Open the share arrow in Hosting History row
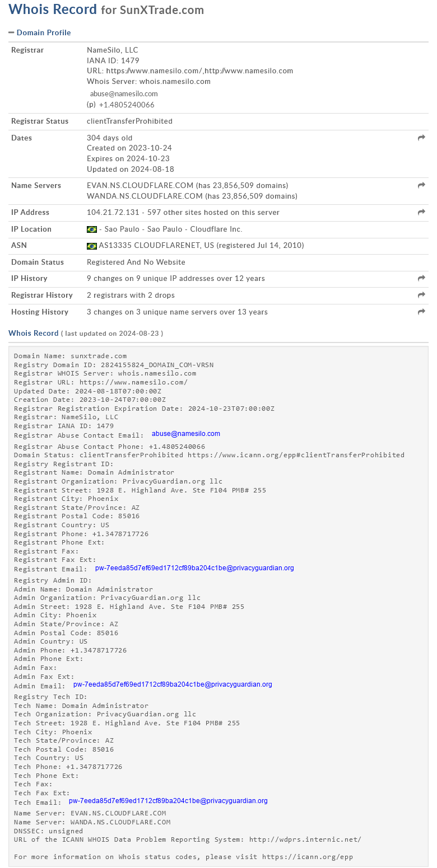The height and width of the screenshot is (868, 437). (x=422, y=312)
